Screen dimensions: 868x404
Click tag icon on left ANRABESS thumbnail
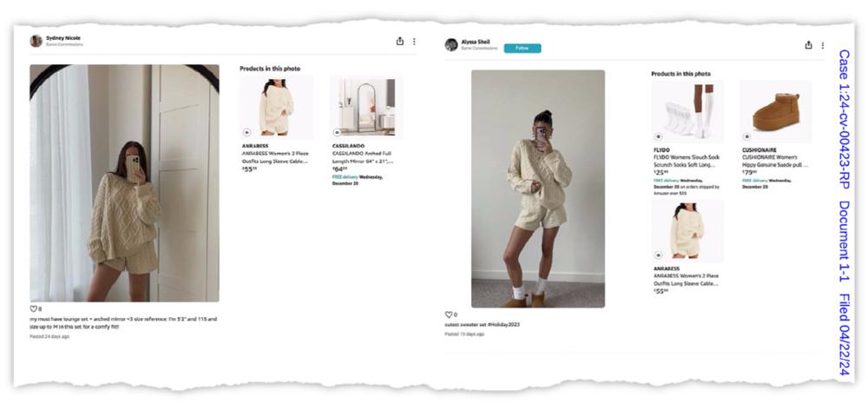[x=247, y=132]
